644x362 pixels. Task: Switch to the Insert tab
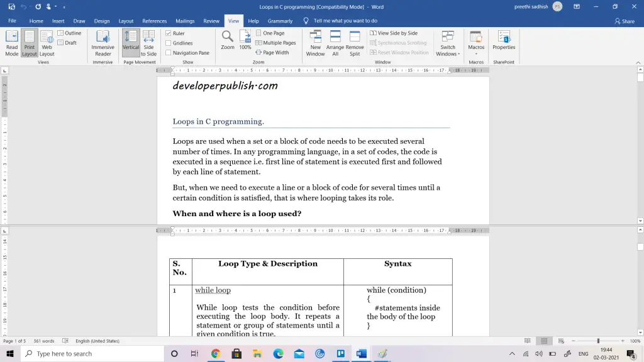point(58,21)
